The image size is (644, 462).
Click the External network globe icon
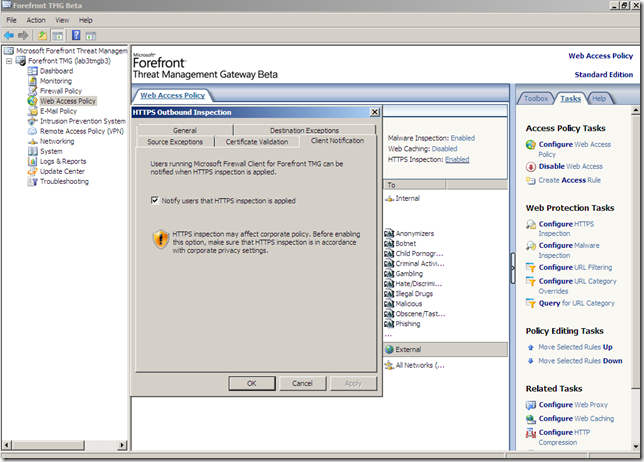coord(389,349)
